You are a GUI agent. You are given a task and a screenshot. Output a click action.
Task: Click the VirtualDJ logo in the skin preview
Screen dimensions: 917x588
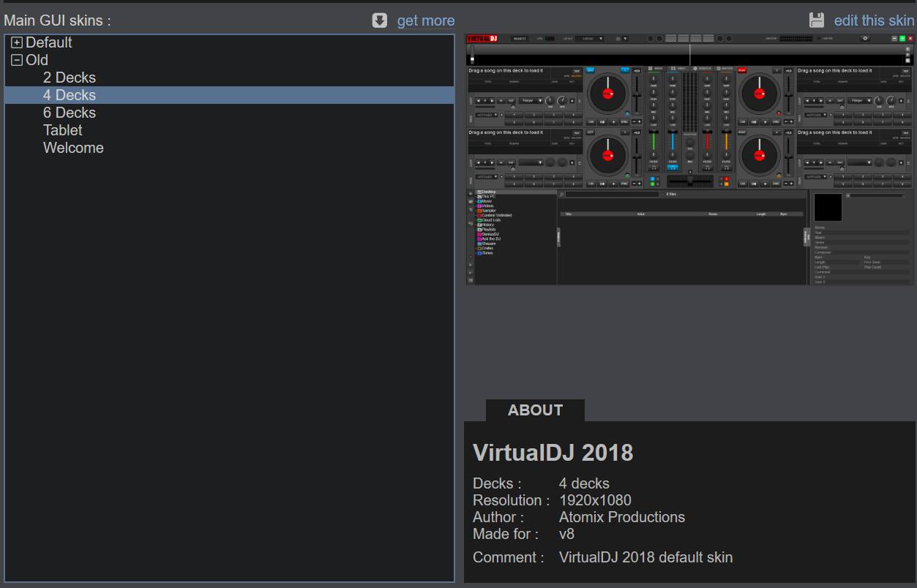click(482, 39)
